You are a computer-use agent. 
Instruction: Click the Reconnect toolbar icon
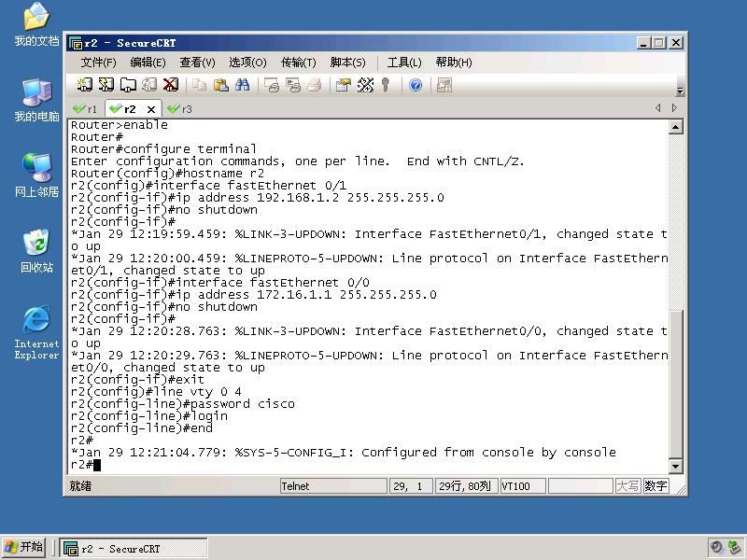click(149, 85)
